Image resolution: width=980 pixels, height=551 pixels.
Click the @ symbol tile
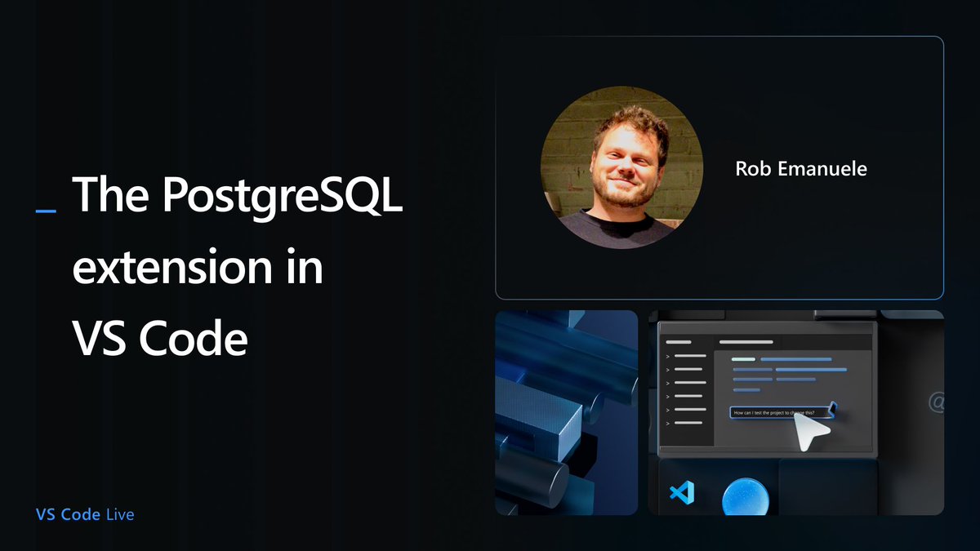point(937,402)
